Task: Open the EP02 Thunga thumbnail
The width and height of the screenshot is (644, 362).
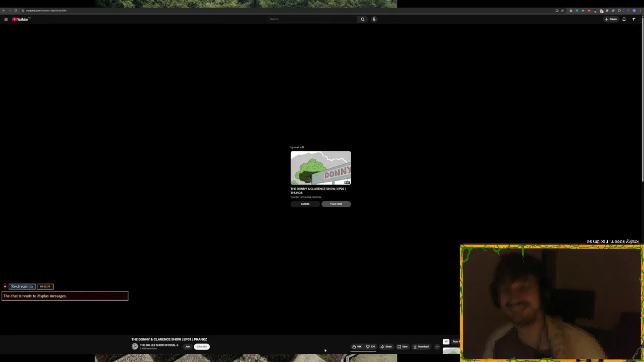Action: click(x=320, y=168)
